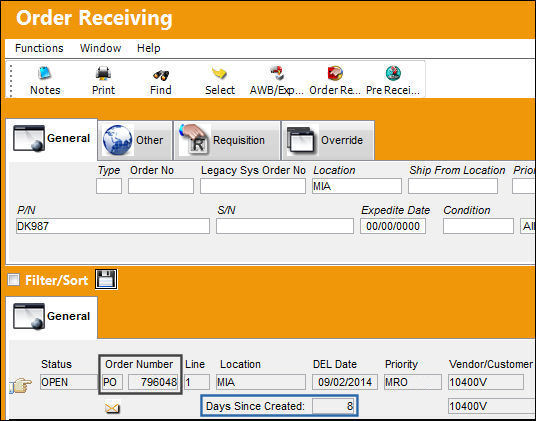Click the Order No input field

pos(161,186)
